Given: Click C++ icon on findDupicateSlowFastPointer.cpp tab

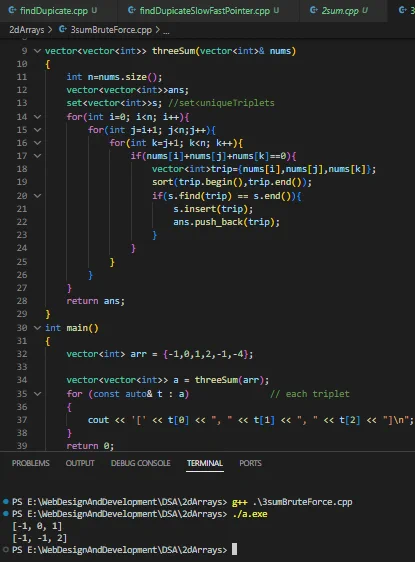Looking at the screenshot, I should [x=132, y=10].
